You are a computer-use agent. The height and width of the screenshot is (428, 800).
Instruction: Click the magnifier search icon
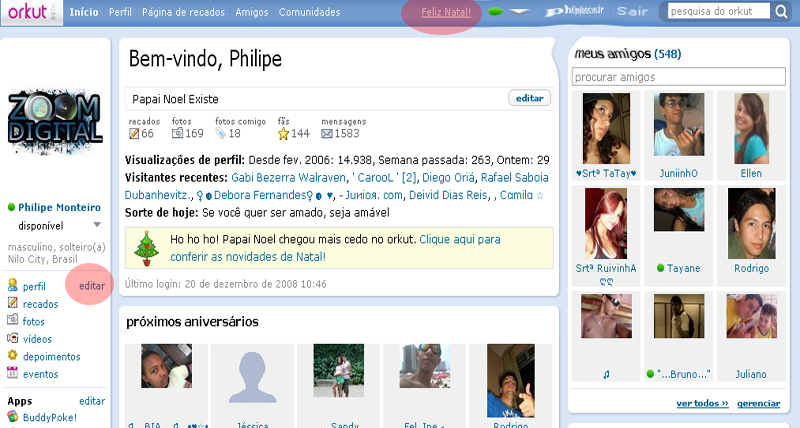pyautogui.click(x=781, y=11)
